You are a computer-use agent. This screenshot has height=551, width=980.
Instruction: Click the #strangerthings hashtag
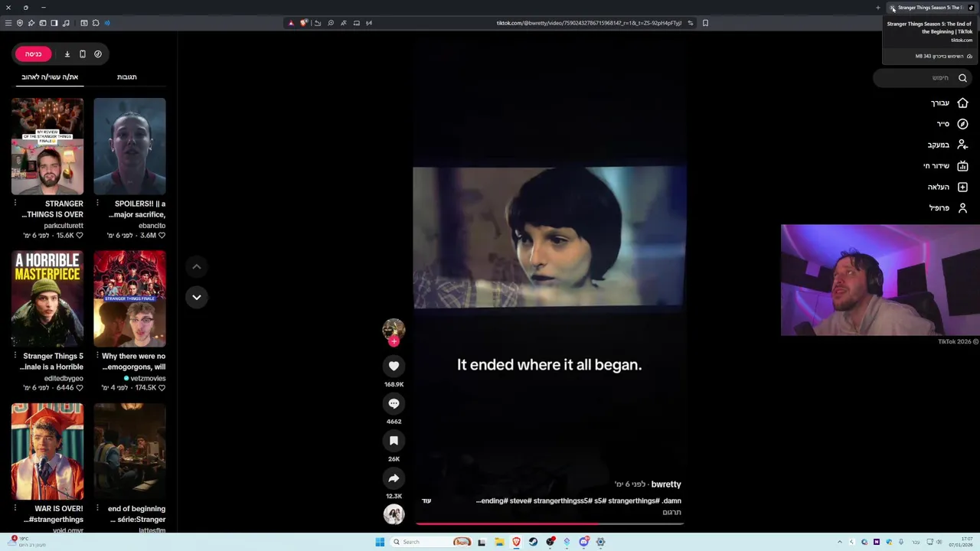click(634, 500)
